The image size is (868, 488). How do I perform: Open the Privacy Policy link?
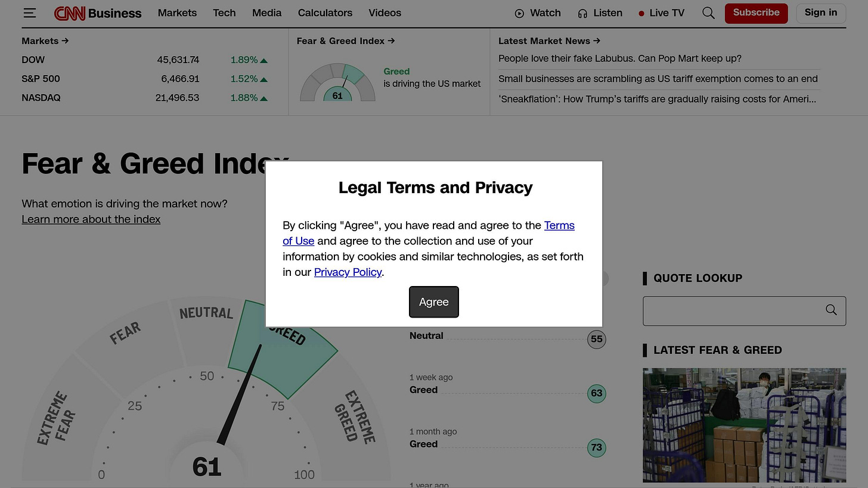click(348, 272)
